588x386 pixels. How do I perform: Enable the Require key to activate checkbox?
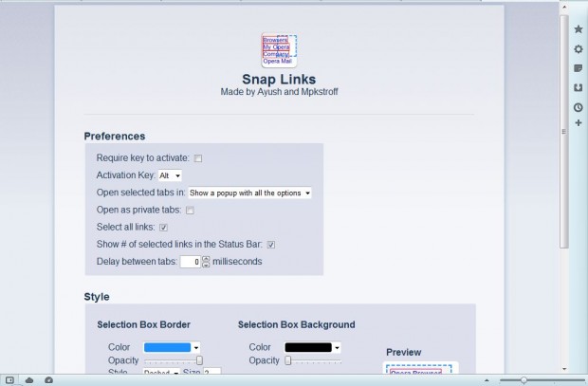(198, 158)
